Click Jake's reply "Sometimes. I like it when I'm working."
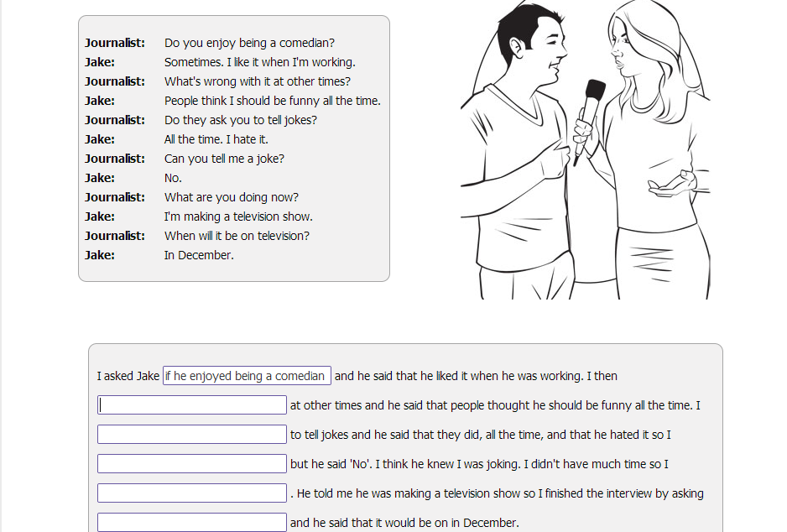Image resolution: width=787 pixels, height=532 pixels. [259, 62]
